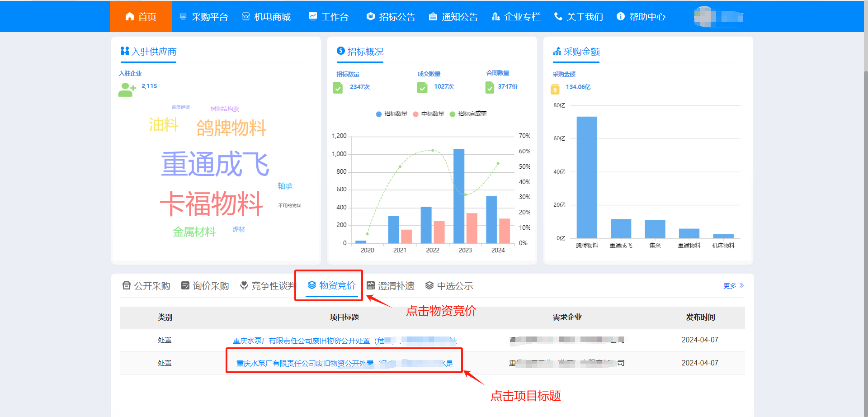This screenshot has width=868, height=417.
Task: Click the 帮助中心 info icon
Action: point(621,16)
